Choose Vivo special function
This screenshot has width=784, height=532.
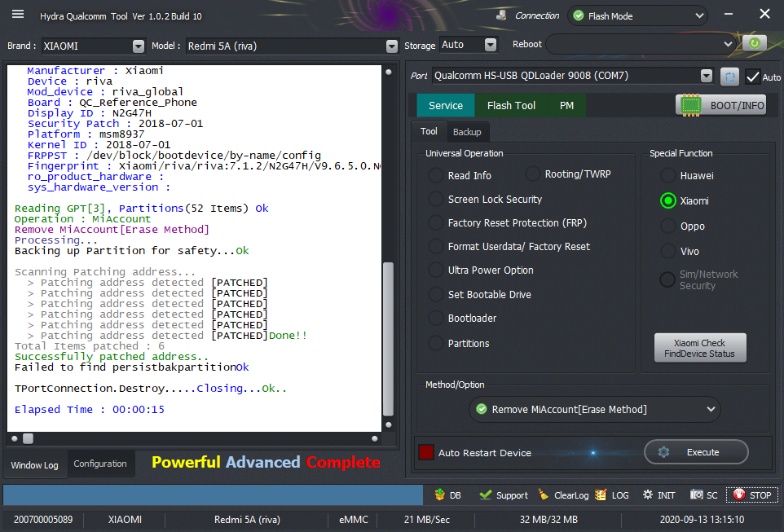click(x=680, y=252)
